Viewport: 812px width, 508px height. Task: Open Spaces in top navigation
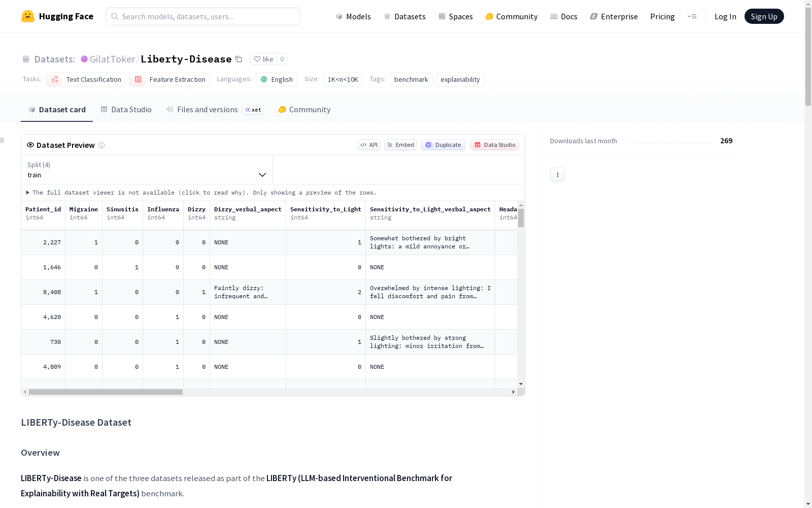456,16
